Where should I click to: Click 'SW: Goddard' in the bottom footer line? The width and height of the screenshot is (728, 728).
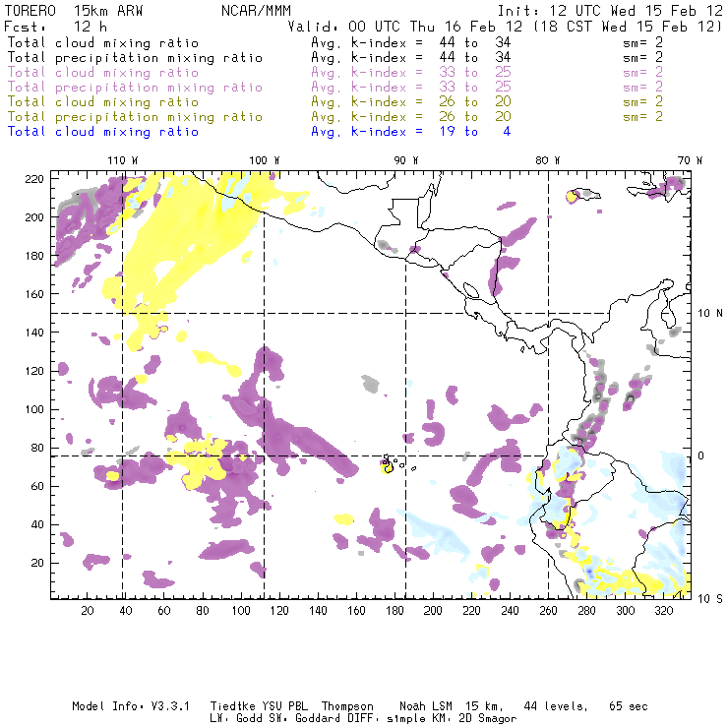(x=304, y=719)
